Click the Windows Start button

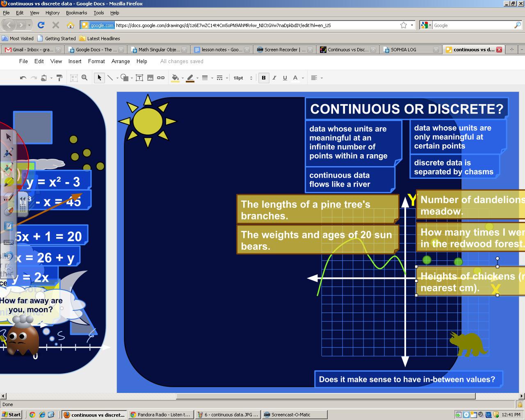(x=11, y=415)
